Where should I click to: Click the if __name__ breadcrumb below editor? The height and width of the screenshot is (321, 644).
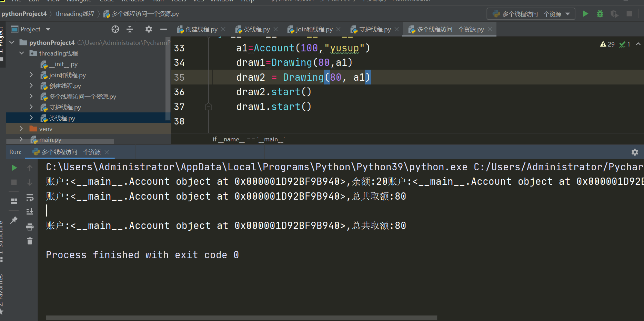[x=249, y=139]
